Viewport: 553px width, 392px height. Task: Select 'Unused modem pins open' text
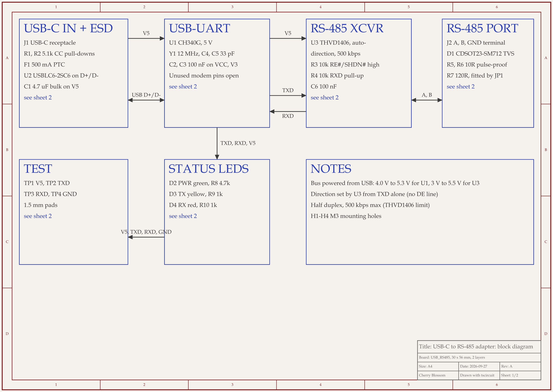[204, 75]
